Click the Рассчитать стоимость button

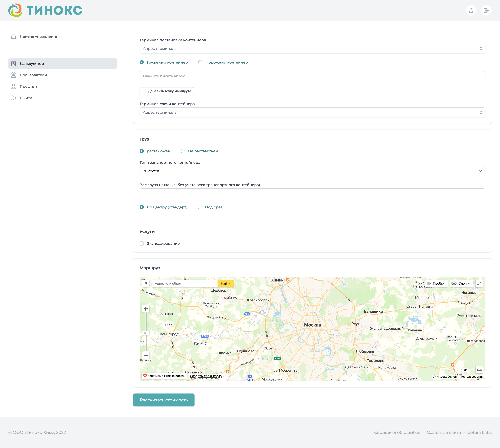164,400
